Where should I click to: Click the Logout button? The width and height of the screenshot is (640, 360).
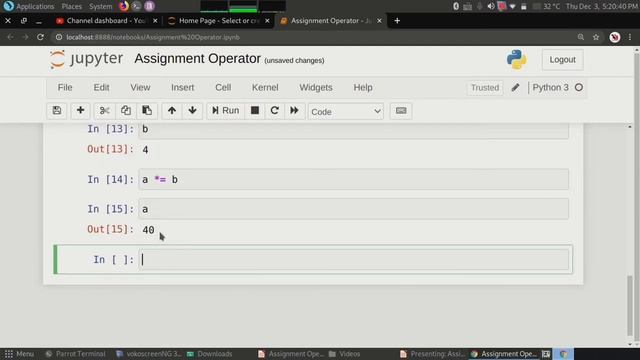(x=562, y=60)
